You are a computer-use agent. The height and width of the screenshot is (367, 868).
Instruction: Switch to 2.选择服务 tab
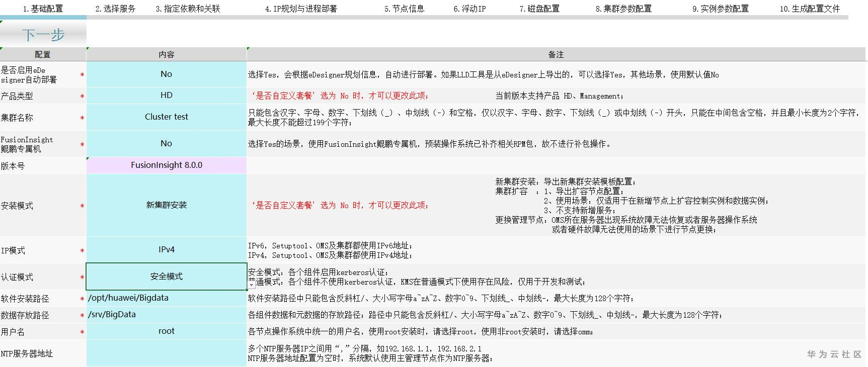tap(115, 9)
